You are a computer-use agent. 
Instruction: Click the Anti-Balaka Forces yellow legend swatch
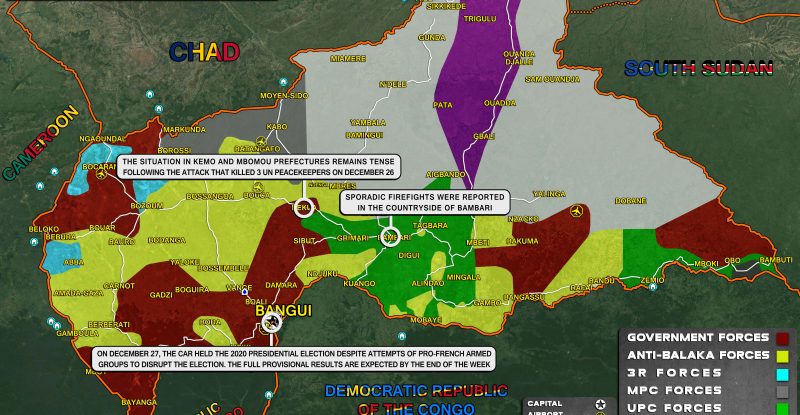click(785, 355)
